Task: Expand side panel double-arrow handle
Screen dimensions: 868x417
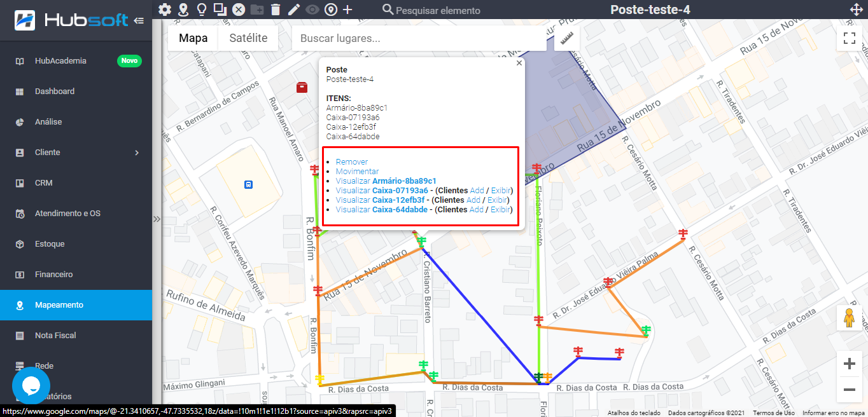Action: coord(157,219)
